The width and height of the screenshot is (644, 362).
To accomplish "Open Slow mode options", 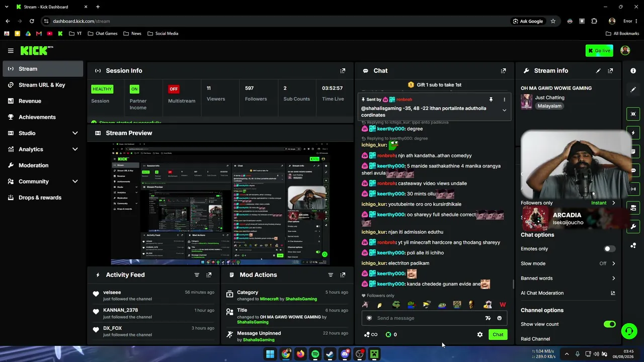I will tap(568, 263).
